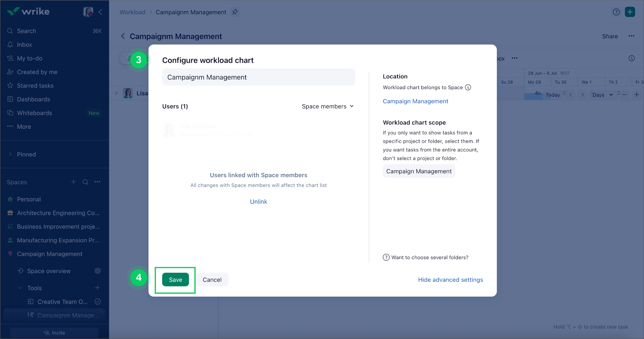Open the help question mark icon
The width and height of the screenshot is (644, 339).
click(x=616, y=12)
